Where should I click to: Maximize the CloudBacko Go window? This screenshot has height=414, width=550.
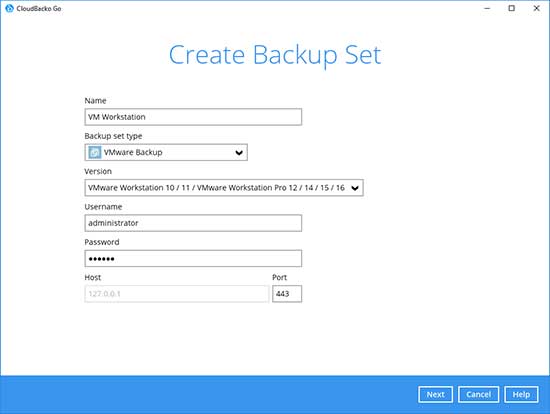[x=512, y=8]
